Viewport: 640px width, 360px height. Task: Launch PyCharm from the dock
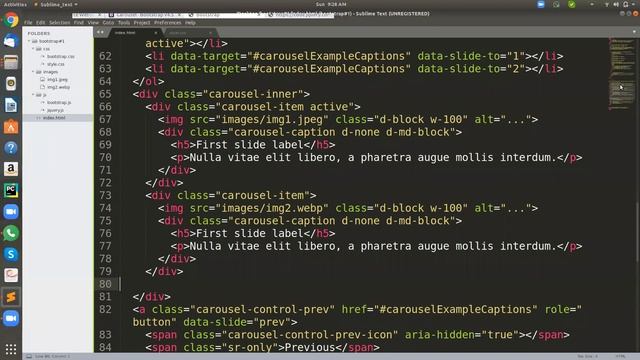coord(11,190)
